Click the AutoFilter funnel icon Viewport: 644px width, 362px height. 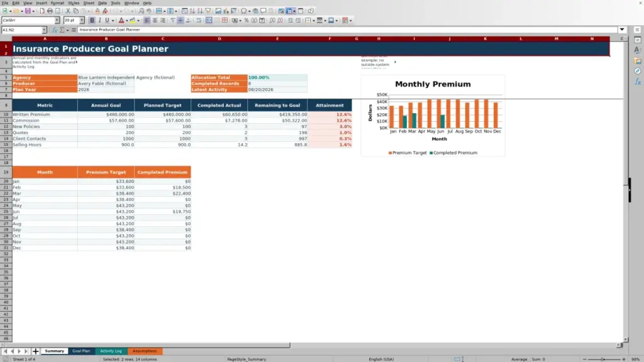208,11
